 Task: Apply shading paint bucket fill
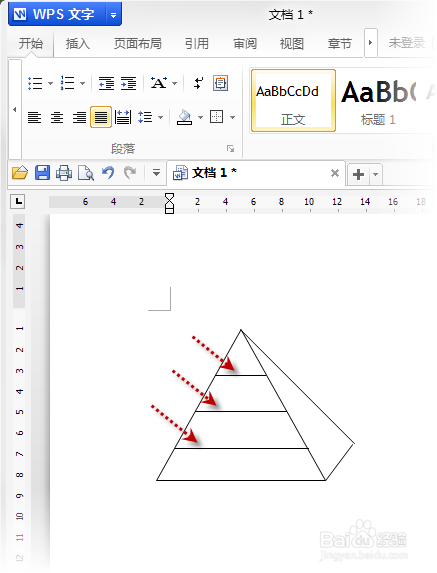pos(185,117)
